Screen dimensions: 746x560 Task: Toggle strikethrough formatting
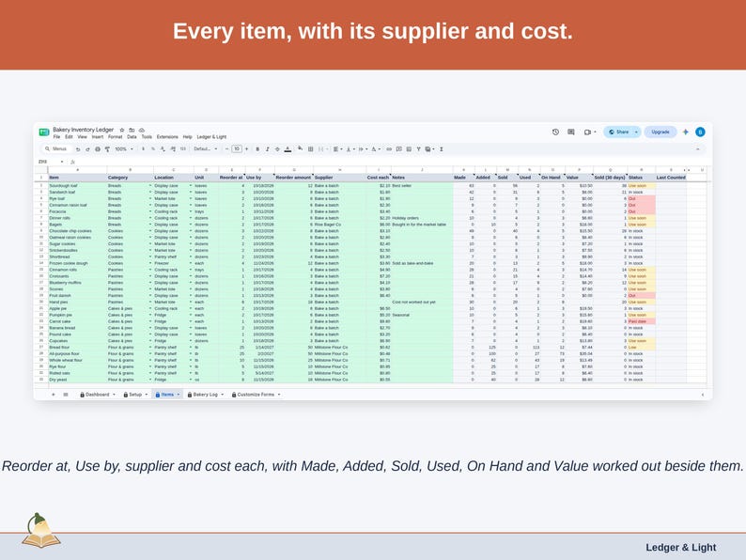(x=277, y=149)
